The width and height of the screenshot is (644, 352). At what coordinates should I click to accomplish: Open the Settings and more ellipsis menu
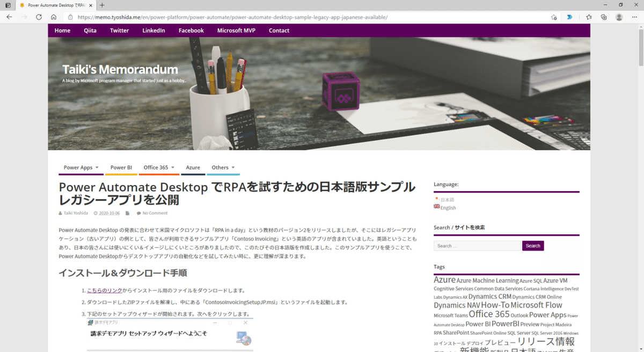pos(634,17)
